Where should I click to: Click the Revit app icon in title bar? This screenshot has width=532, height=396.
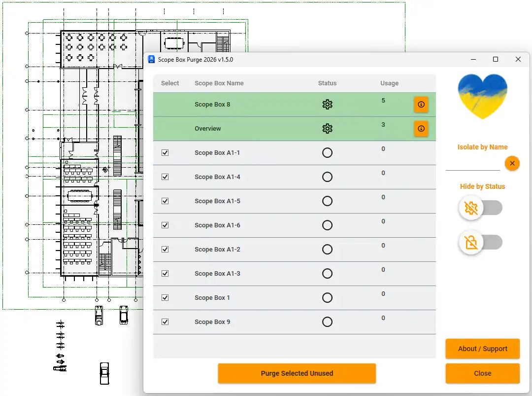click(151, 59)
